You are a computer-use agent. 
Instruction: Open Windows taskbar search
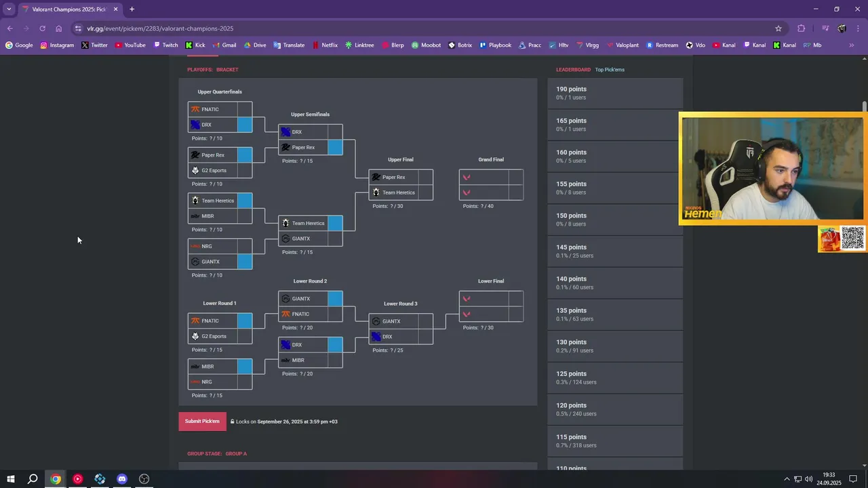33,479
